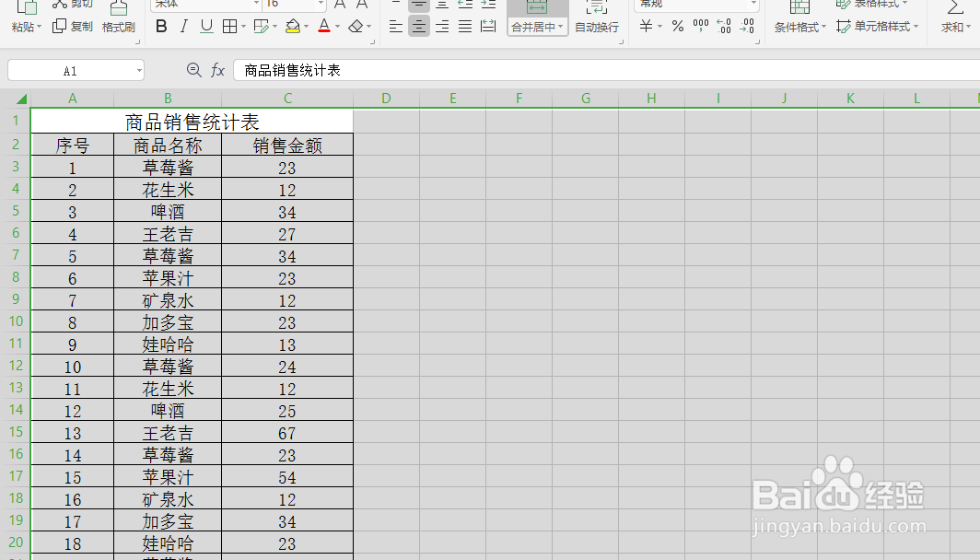Select column A header
The width and height of the screenshot is (980, 560).
click(x=73, y=99)
